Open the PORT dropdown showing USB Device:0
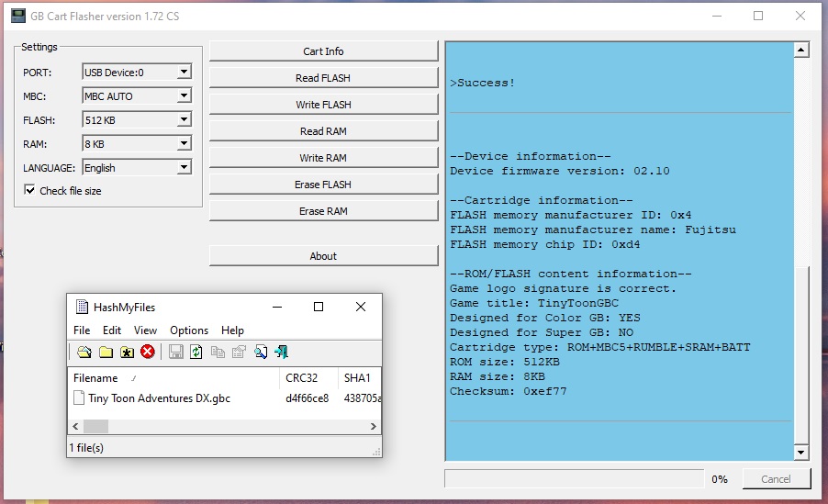 [137, 72]
